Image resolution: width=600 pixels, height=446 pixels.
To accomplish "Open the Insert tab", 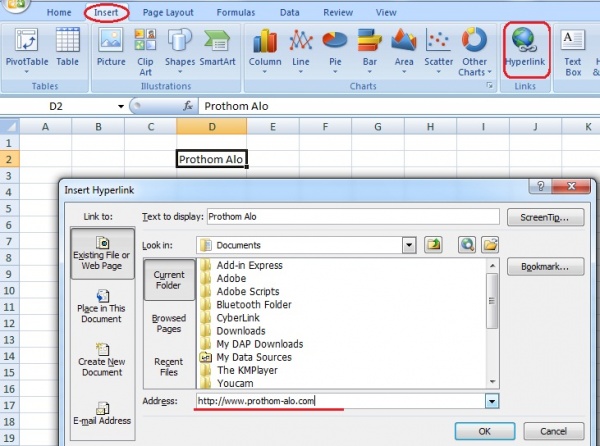I will (106, 13).
